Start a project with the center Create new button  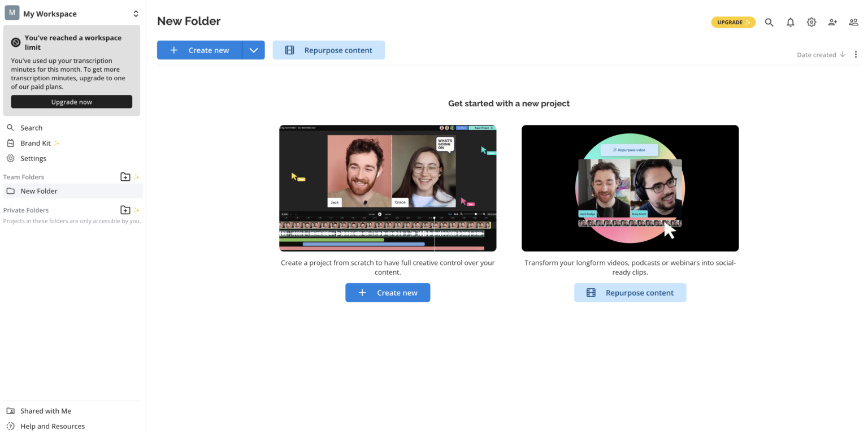388,292
